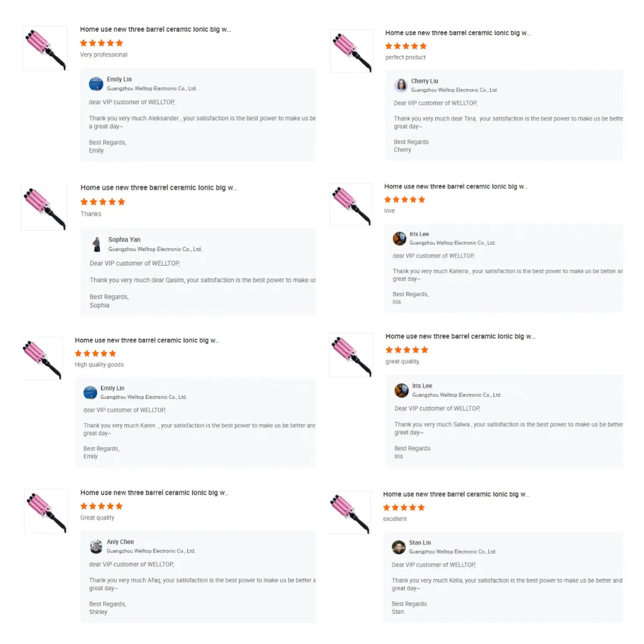Viewport: 644px width, 644px height.
Task: Click Stan Lin's profile avatar
Action: point(399,547)
